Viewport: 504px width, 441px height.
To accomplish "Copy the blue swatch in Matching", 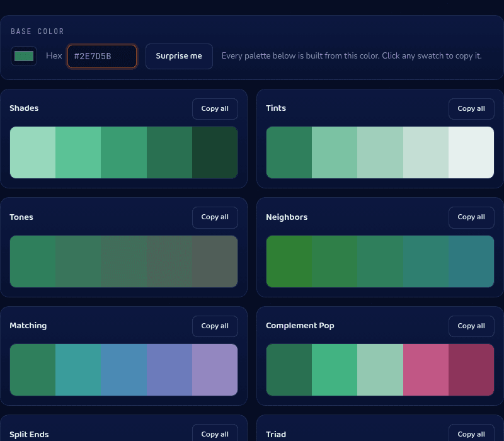I will tap(123, 370).
